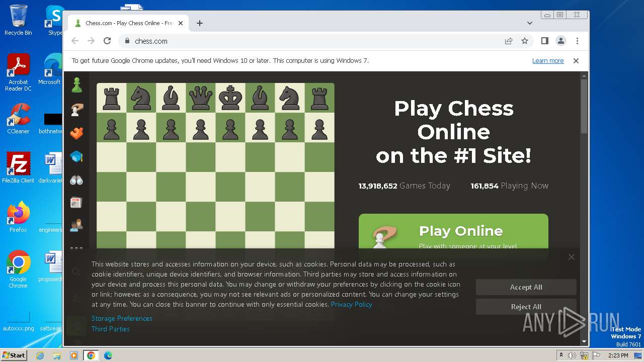Open Recycle Bin on desktop

[x=18, y=20]
